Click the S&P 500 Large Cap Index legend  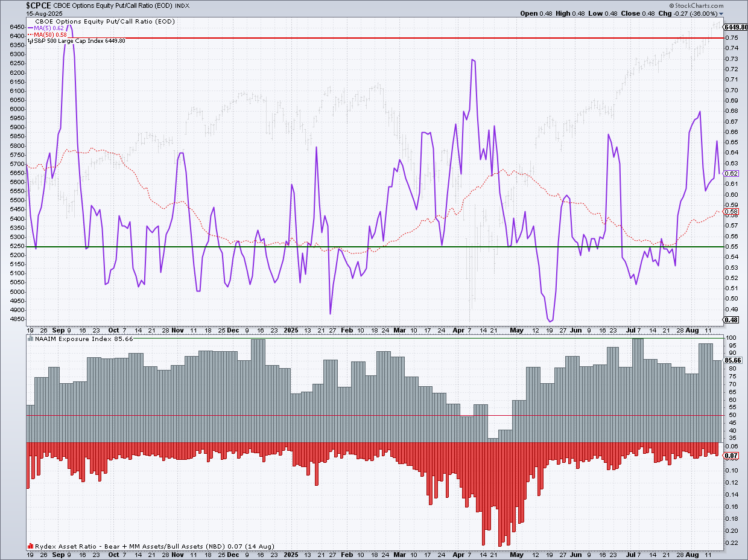click(80, 41)
